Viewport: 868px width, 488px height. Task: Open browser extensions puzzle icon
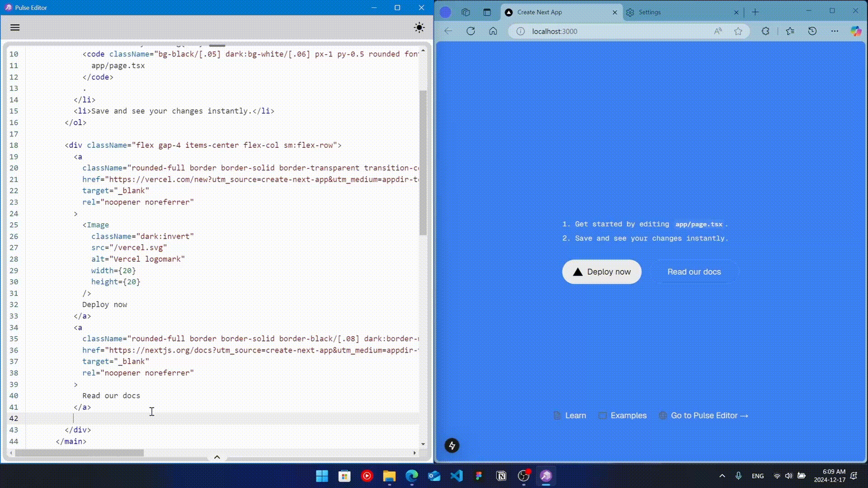(x=765, y=31)
